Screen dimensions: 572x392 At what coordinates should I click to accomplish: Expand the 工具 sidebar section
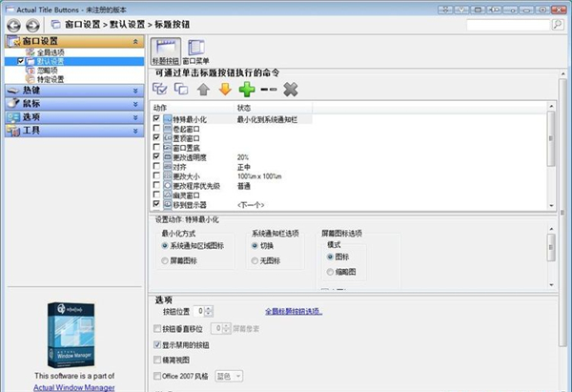click(73, 130)
